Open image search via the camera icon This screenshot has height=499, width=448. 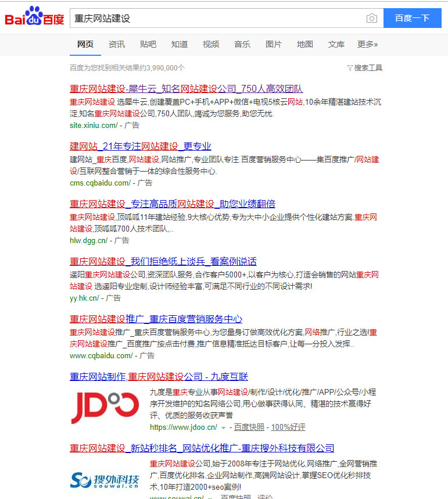(372, 18)
